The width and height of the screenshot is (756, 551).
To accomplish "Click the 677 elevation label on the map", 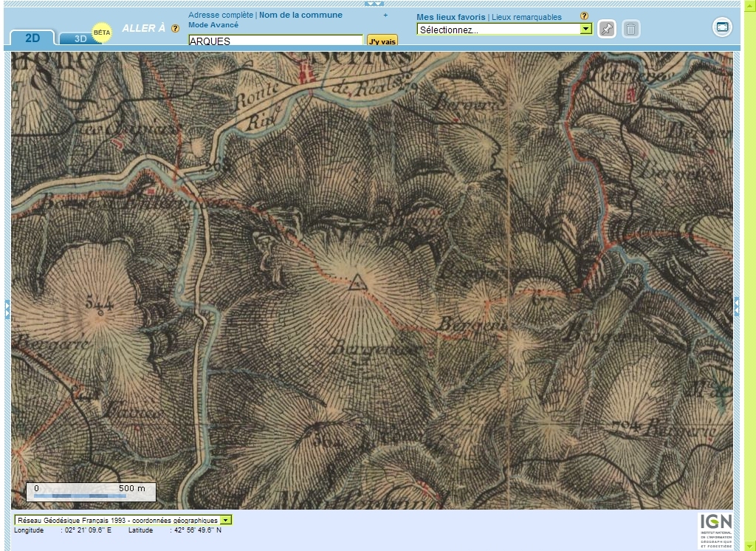I will pyautogui.click(x=543, y=301).
